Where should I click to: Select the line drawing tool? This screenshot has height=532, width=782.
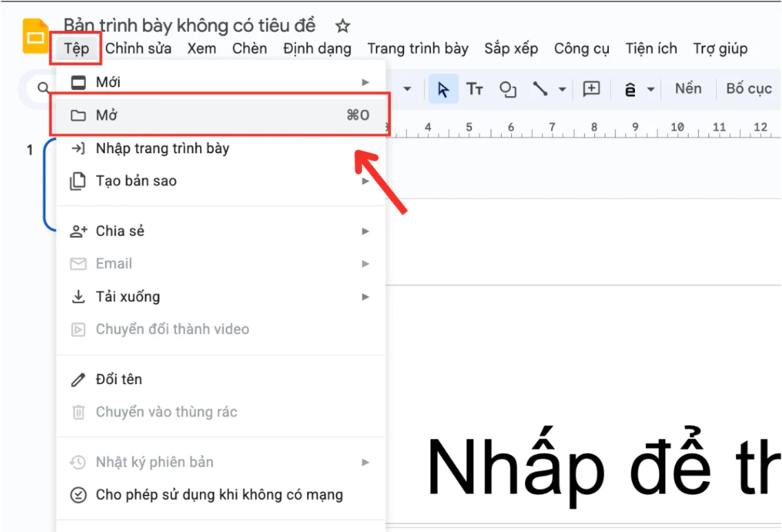[540, 89]
